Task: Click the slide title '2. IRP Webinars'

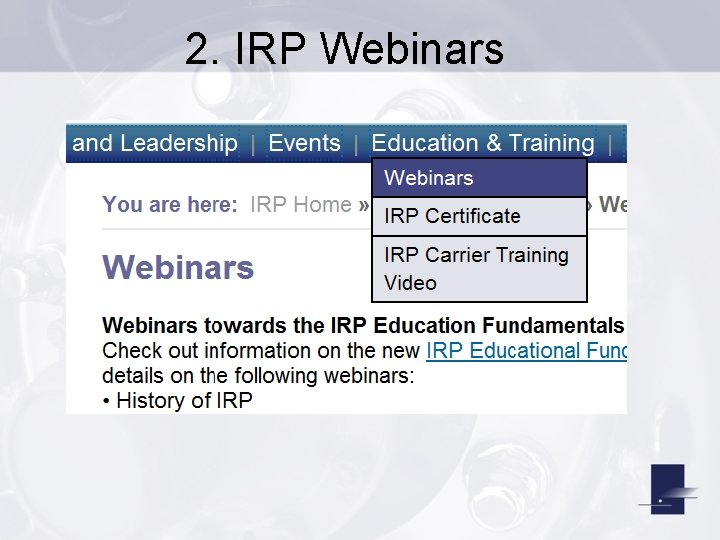Action: [344, 48]
